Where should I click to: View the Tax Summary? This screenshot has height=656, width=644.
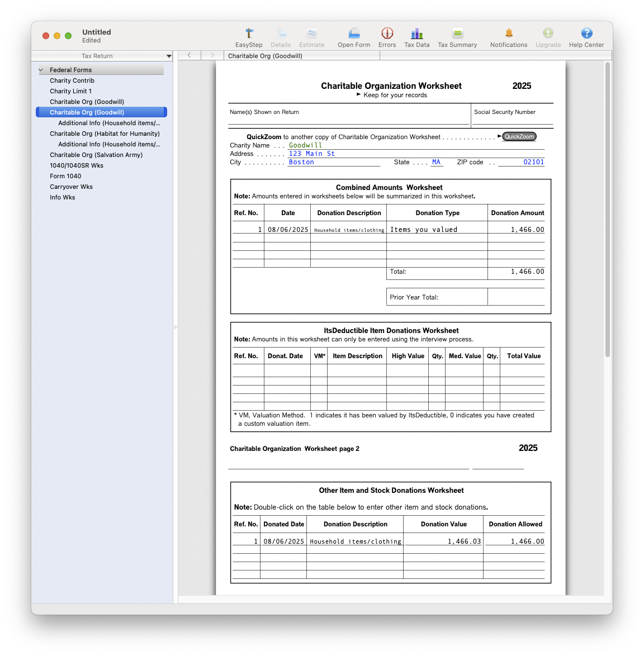457,37
